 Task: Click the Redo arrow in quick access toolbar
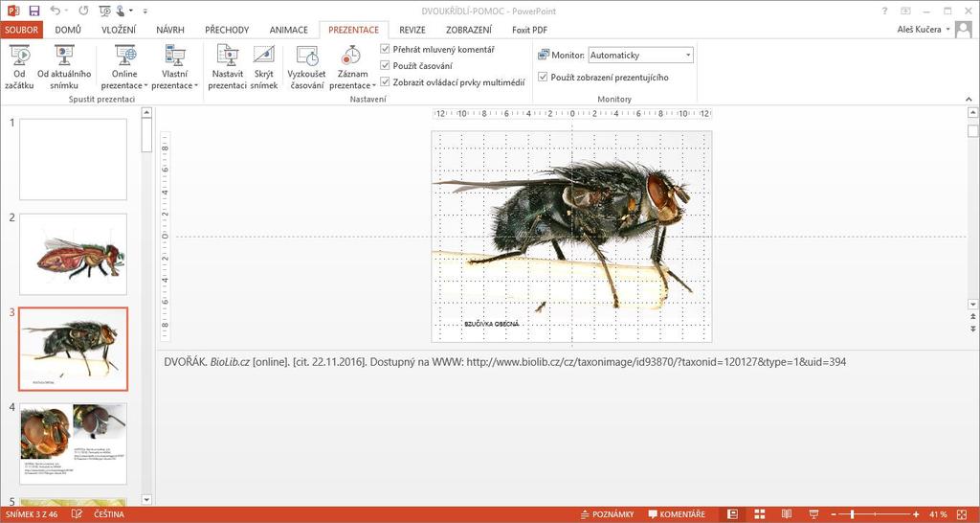84,11
